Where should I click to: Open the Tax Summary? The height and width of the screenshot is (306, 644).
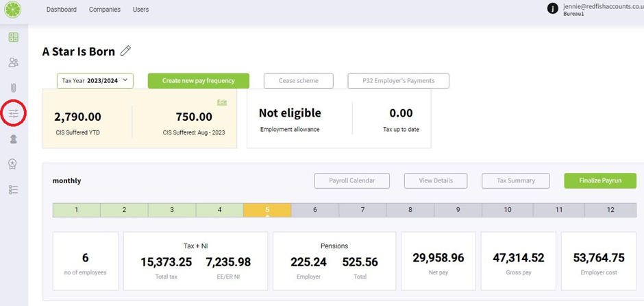(516, 180)
